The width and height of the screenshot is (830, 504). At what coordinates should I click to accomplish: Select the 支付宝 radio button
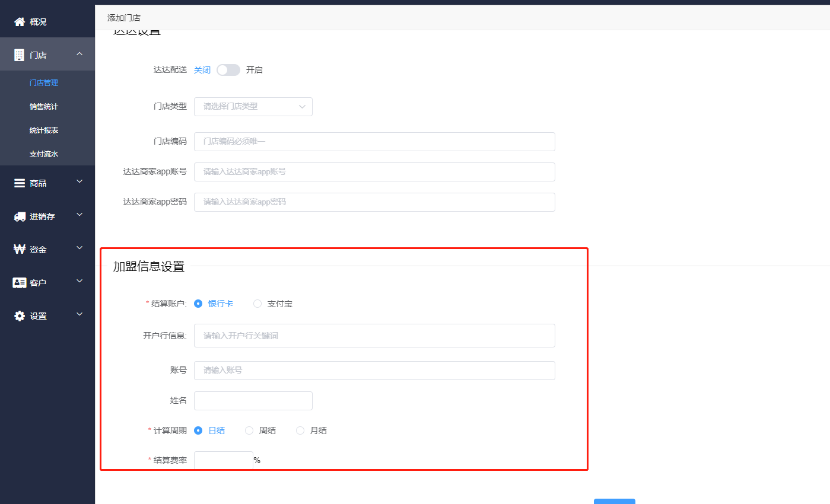[x=257, y=304]
